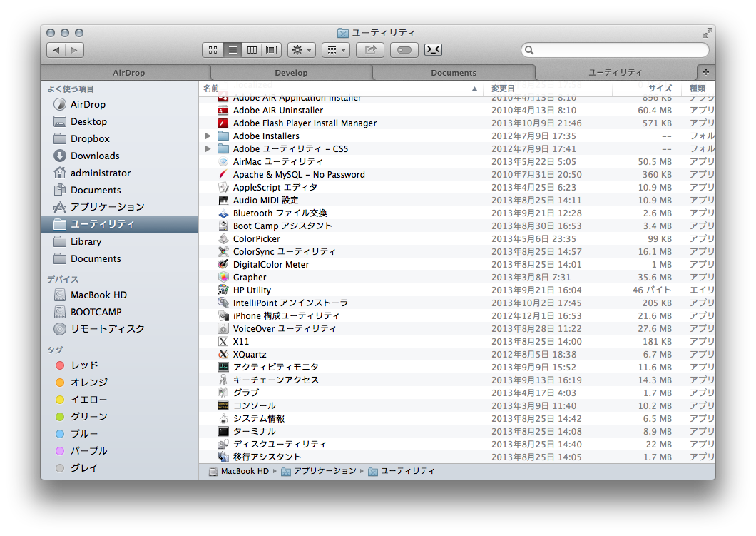The height and width of the screenshot is (536, 756).
Task: Select the Grapher application icon
Action: (x=223, y=277)
